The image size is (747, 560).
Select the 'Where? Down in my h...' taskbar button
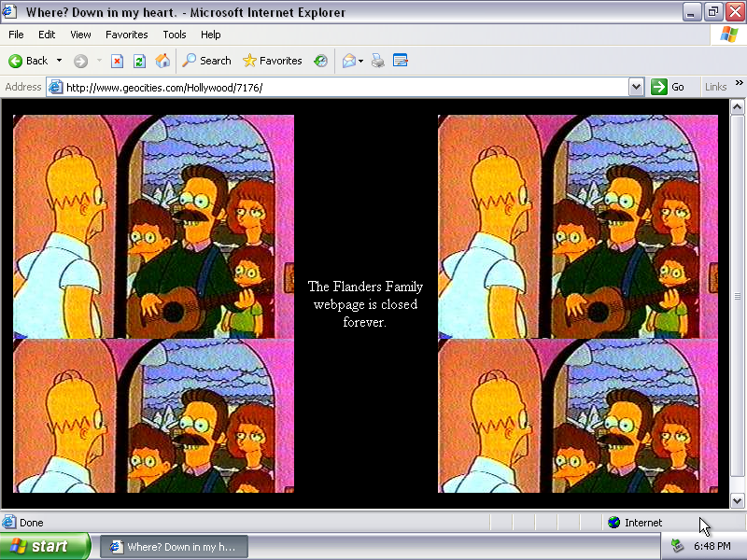tap(174, 547)
